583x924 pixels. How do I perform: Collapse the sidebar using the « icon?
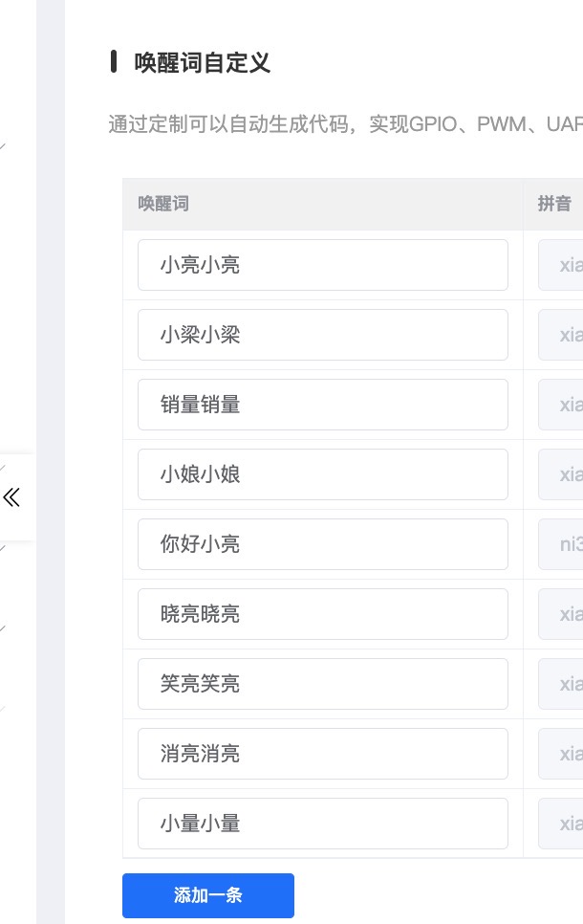11,497
